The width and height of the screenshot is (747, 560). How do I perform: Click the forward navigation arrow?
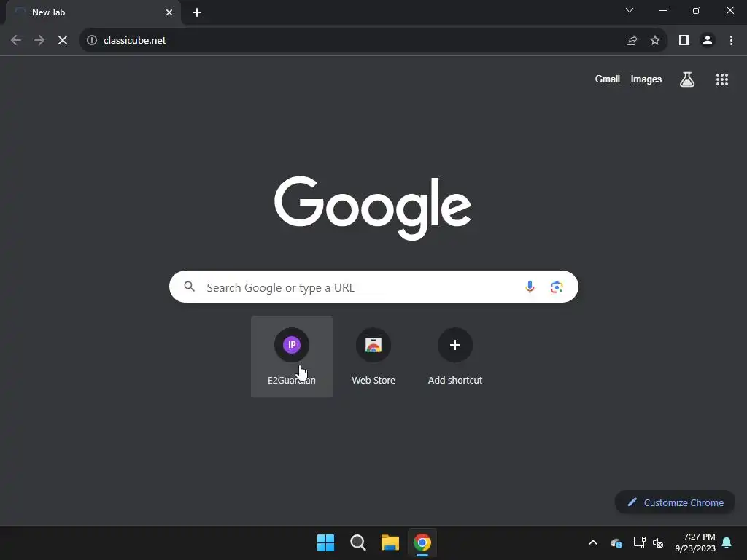pos(39,41)
